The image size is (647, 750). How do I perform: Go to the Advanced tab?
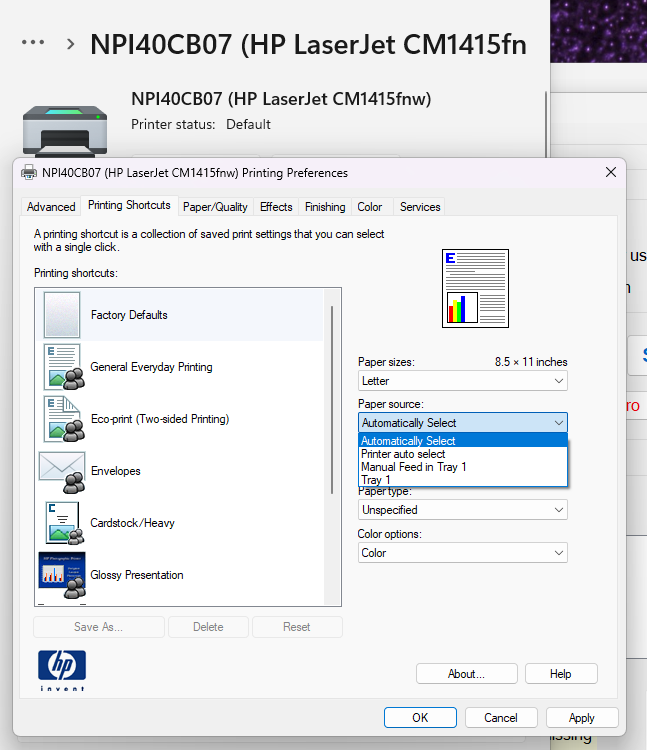pyautogui.click(x=51, y=207)
